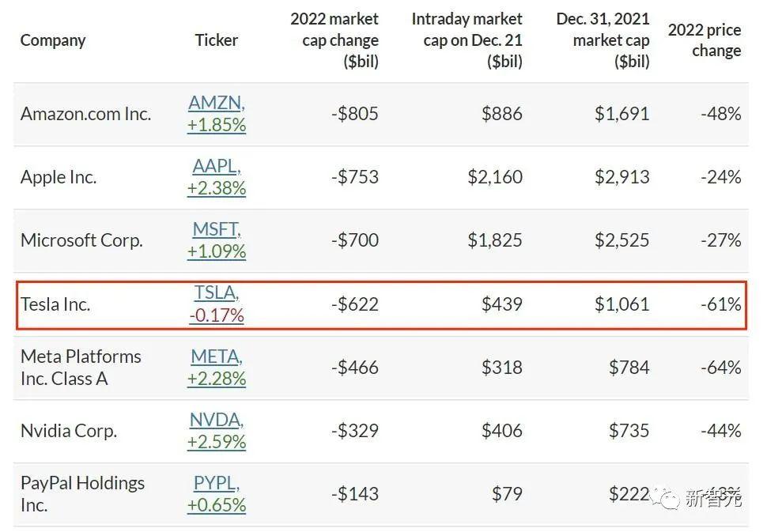This screenshot has height=532, width=767.
Task: Open the PYPL ticker link
Action: point(216,483)
